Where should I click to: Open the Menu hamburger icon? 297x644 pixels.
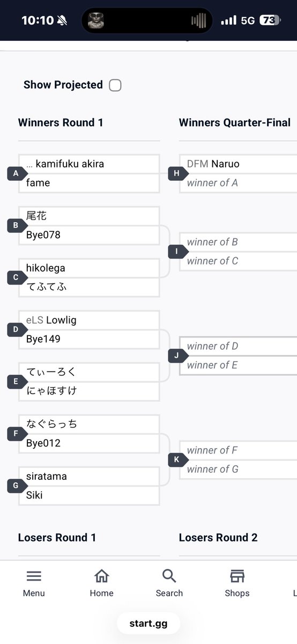[34, 576]
